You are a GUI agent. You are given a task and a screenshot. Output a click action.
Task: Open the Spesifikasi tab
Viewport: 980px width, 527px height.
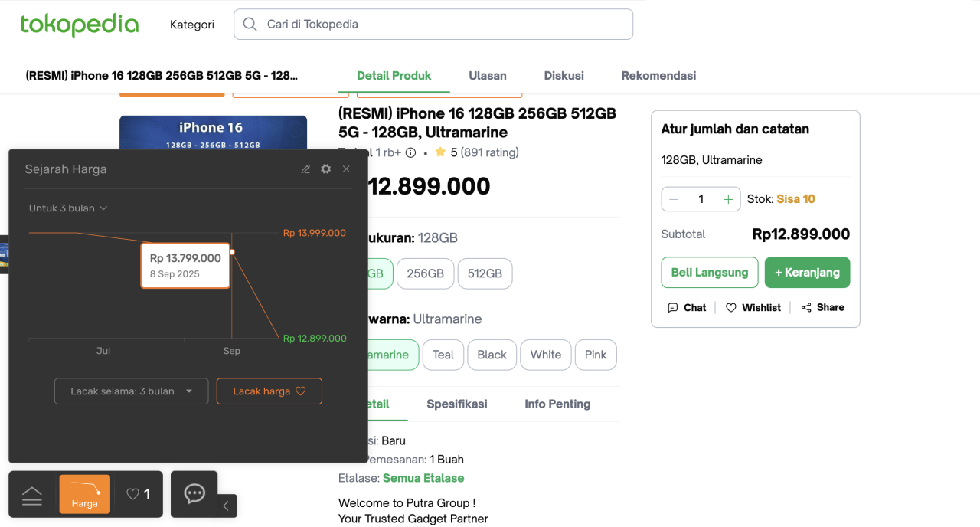click(x=457, y=404)
